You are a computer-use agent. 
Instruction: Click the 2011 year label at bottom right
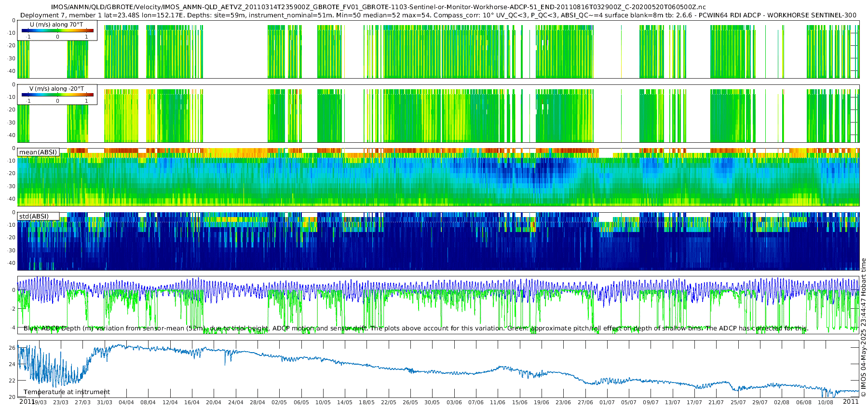[x=851, y=401]
